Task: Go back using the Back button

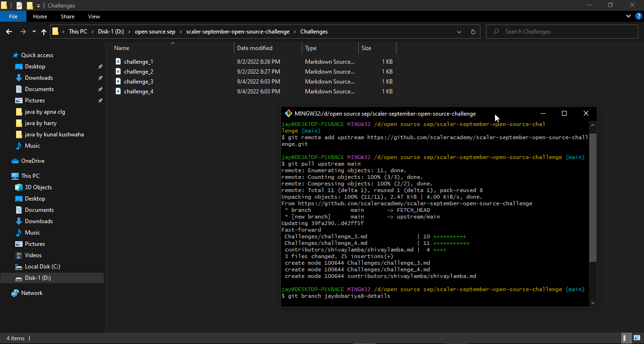Action: pos(9,31)
